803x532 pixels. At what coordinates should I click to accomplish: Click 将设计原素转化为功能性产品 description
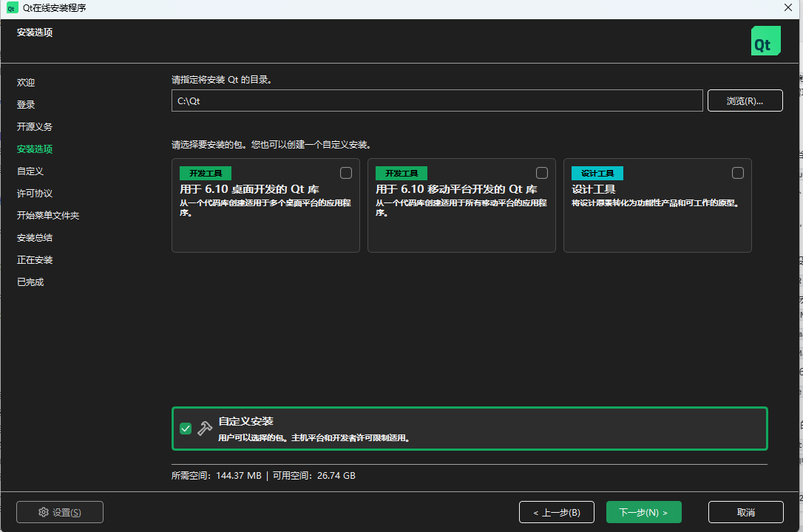coord(656,203)
